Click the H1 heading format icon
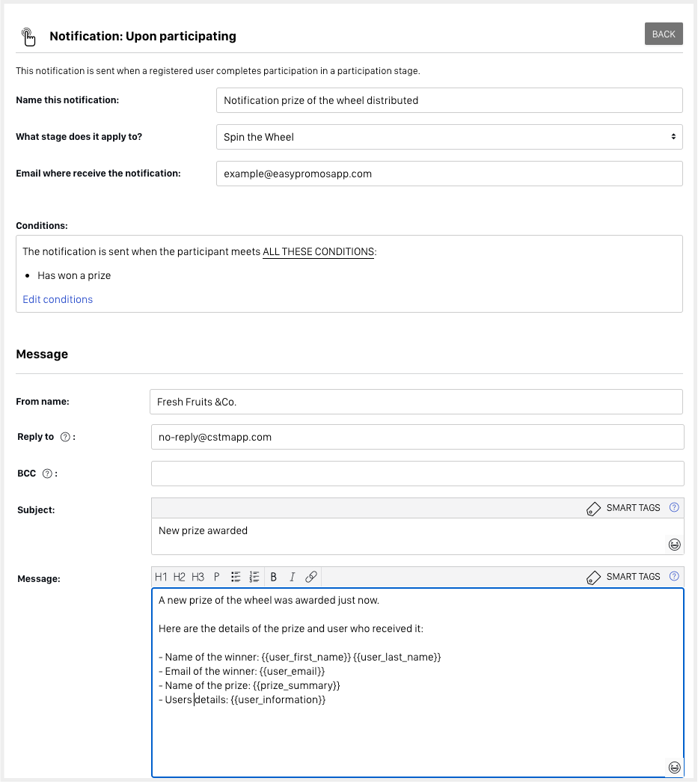Screen dimensions: 698x784 [x=161, y=577]
